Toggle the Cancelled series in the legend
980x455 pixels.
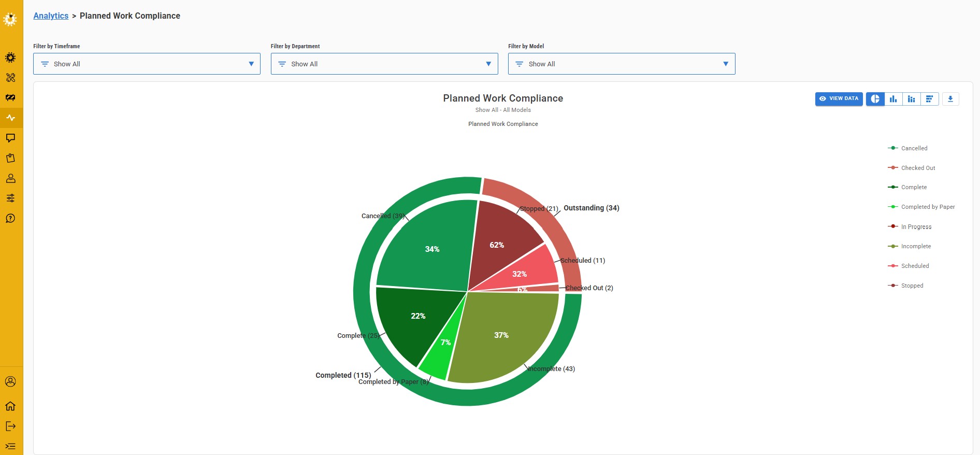(914, 148)
